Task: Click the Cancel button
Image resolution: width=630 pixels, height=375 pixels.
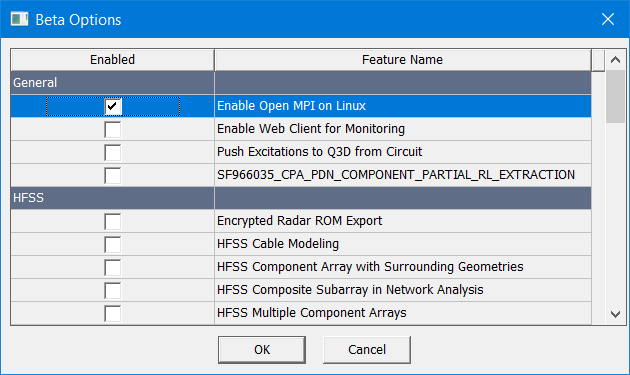Action: 367,350
